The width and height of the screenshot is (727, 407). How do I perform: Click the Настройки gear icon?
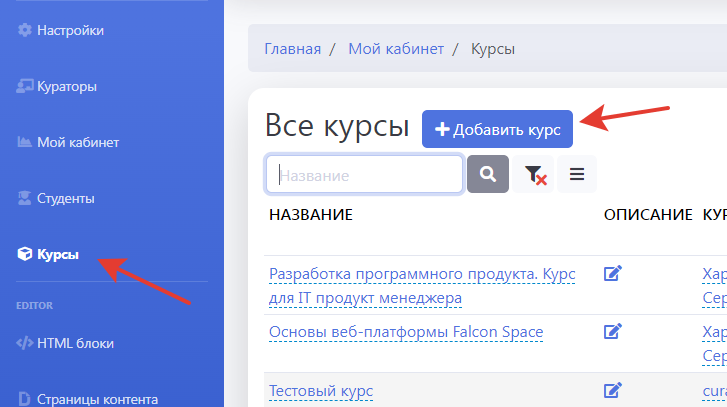tap(25, 30)
